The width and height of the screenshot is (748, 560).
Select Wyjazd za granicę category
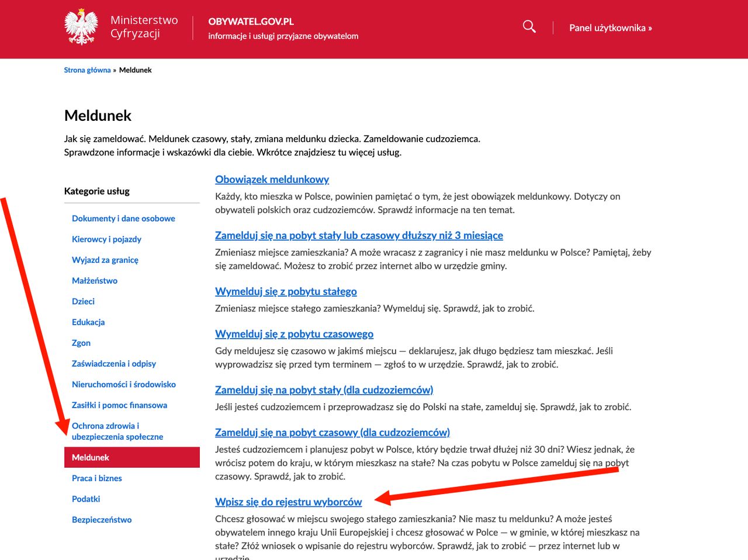[x=105, y=260]
